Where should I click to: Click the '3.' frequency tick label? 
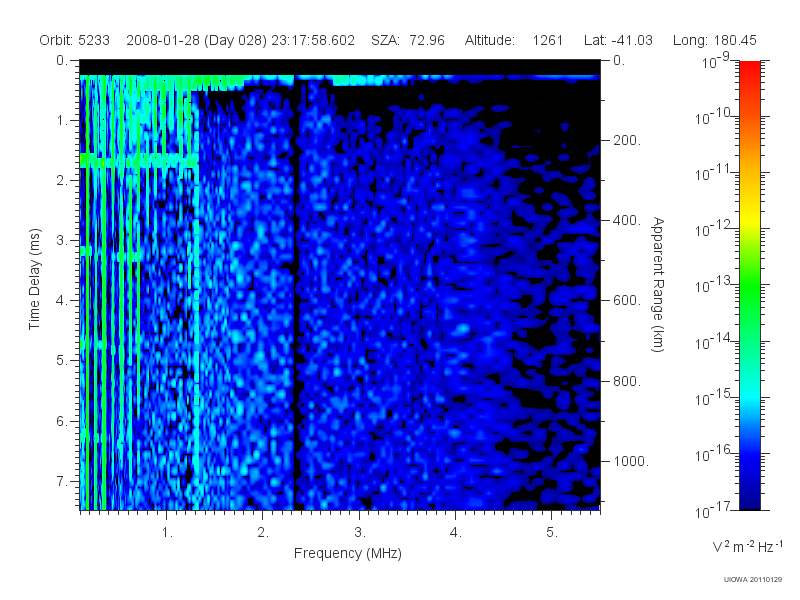coord(360,533)
